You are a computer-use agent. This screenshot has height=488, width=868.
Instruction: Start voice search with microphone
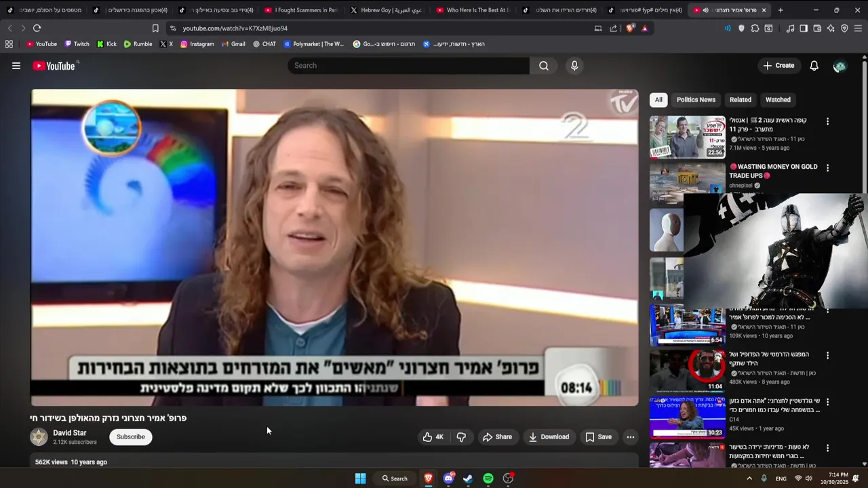pyautogui.click(x=574, y=66)
